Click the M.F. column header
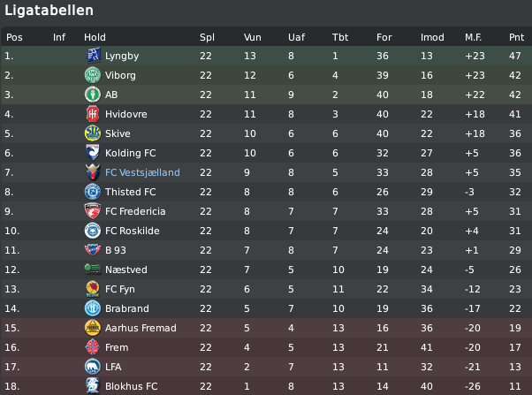Viewport: 532px width, 395px height. pos(473,37)
